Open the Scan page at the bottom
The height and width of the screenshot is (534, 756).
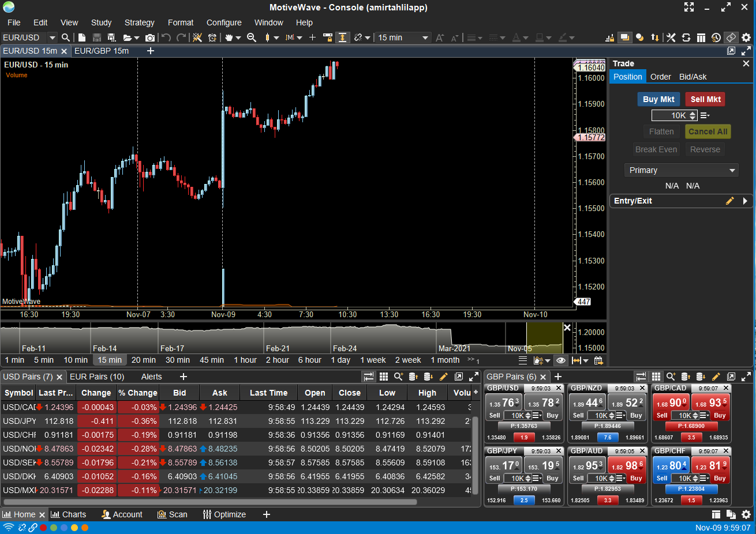[173, 514]
